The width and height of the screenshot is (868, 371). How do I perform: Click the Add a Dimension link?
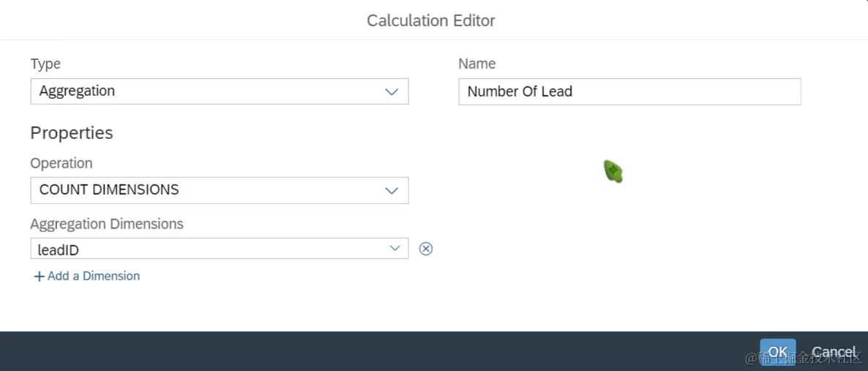click(x=94, y=276)
